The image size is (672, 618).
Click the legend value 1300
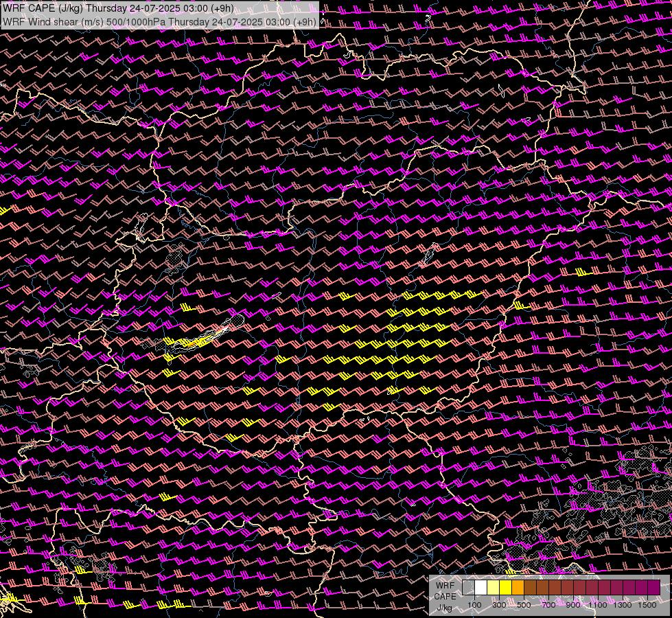623,605
